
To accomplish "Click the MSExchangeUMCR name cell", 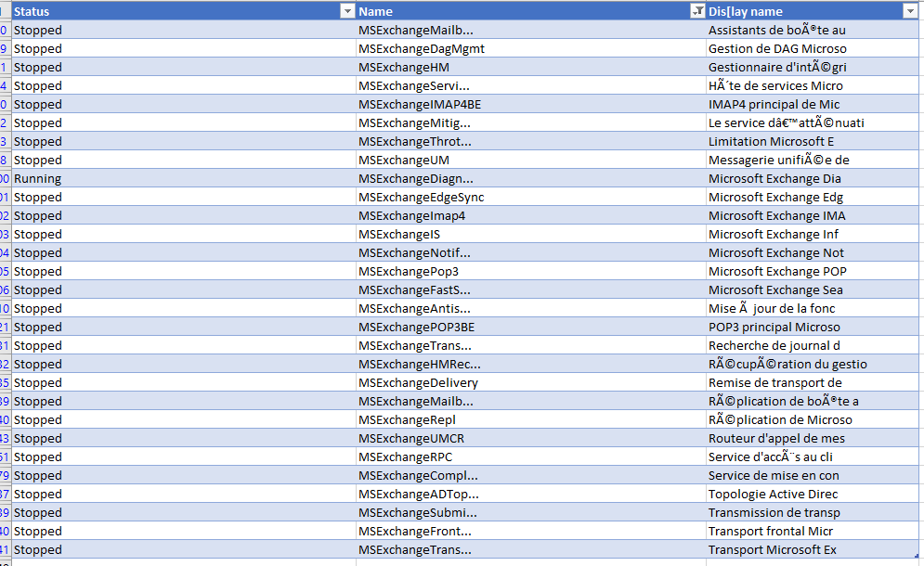I will [531, 438].
